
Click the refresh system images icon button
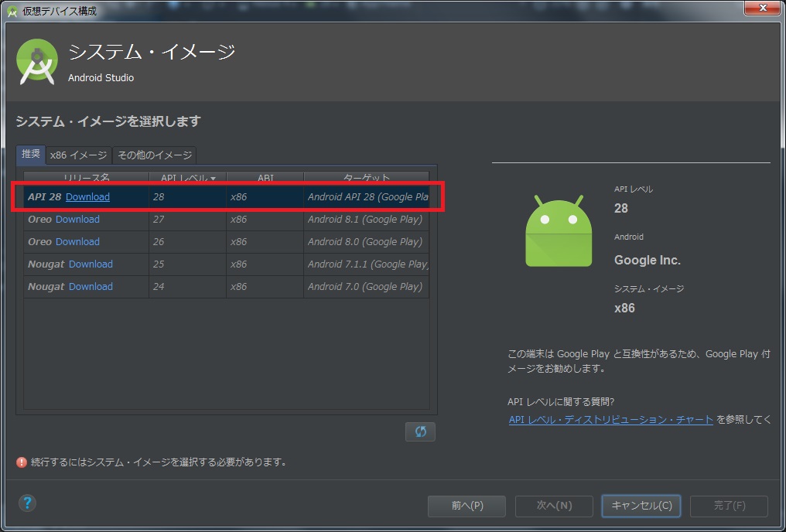[x=420, y=431]
